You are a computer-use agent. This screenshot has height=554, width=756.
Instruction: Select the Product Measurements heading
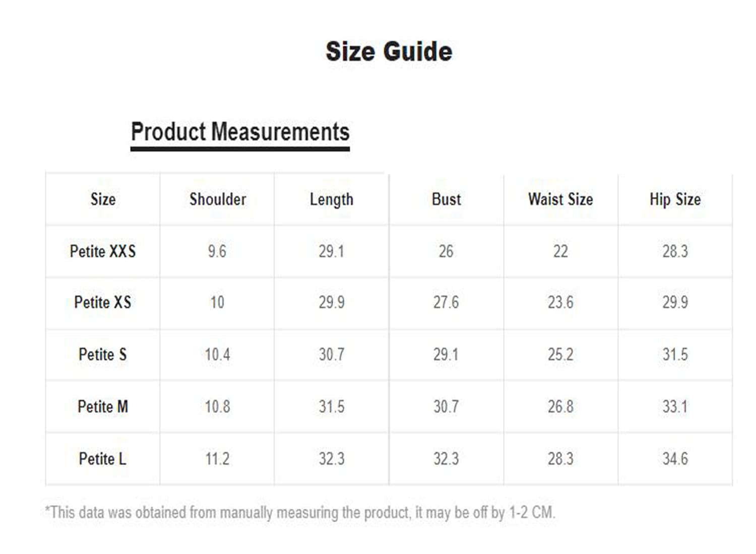[240, 132]
